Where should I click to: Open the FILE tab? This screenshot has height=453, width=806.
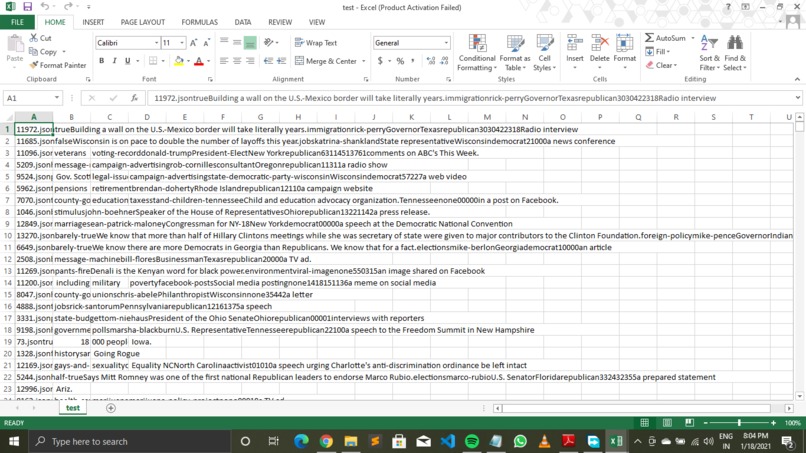coord(17,22)
